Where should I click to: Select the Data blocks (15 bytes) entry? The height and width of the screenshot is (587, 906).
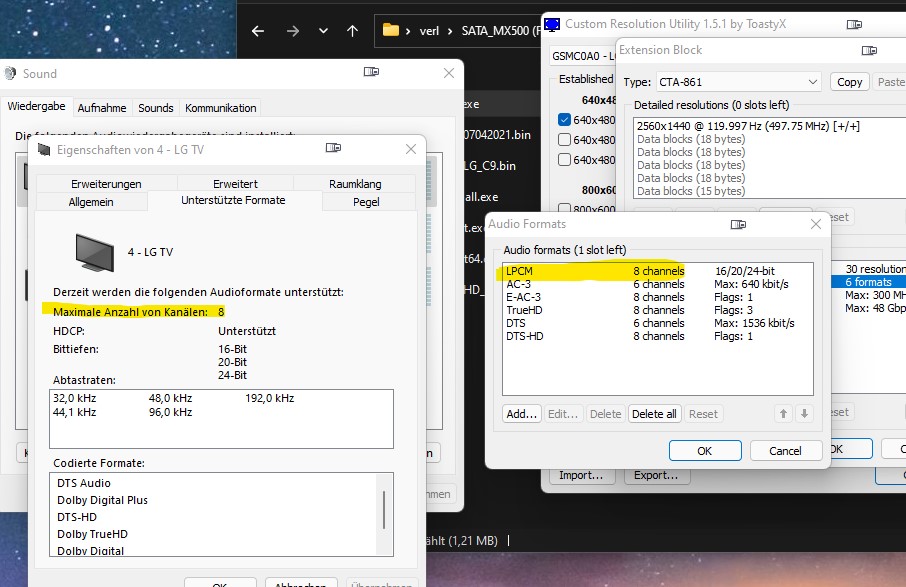coord(770,191)
